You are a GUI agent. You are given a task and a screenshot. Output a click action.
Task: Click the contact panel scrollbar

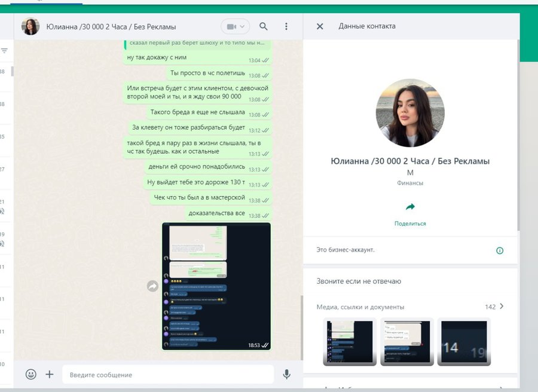pos(518,136)
